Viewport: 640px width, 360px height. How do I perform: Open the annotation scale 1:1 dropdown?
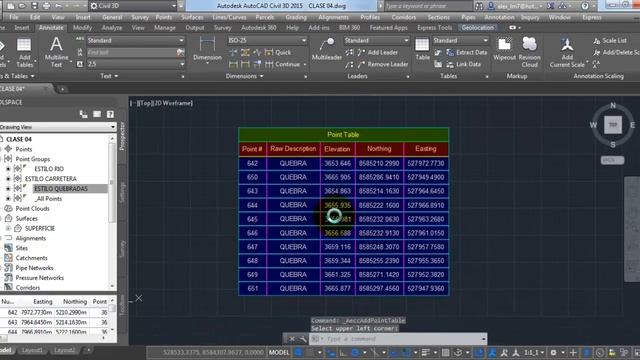(x=533, y=353)
